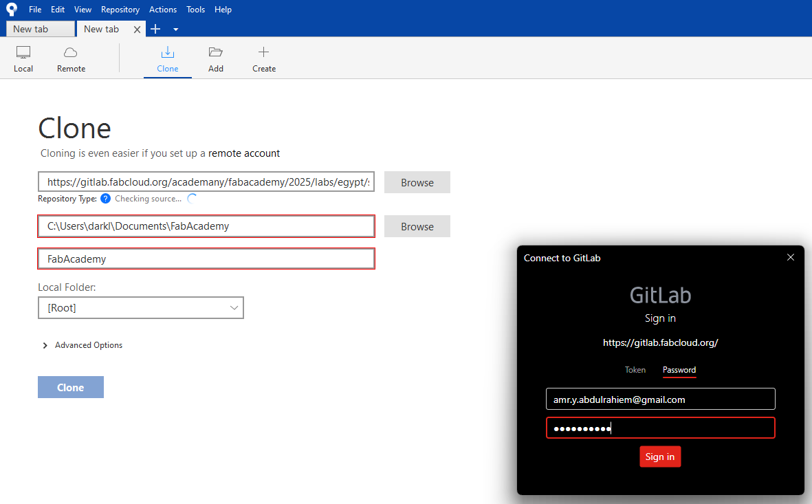Open the tab list dropdown arrow
The image size is (812, 504).
coord(175,30)
